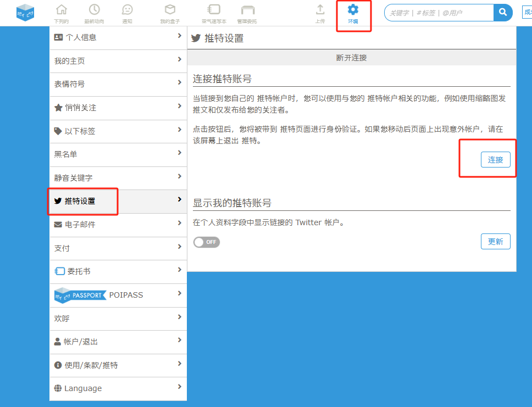Toggle the OFF switch for showing Twitter account

coord(206,242)
